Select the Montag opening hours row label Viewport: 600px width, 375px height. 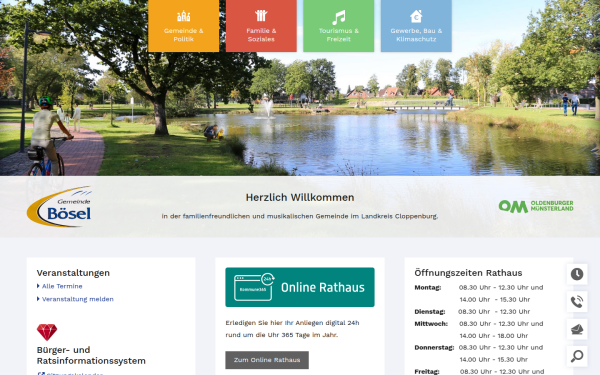(x=427, y=287)
